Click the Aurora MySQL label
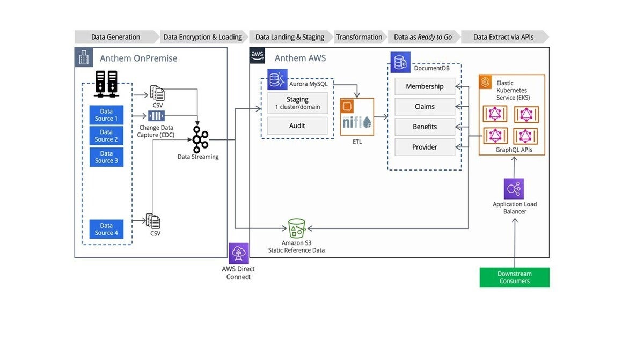 [308, 84]
